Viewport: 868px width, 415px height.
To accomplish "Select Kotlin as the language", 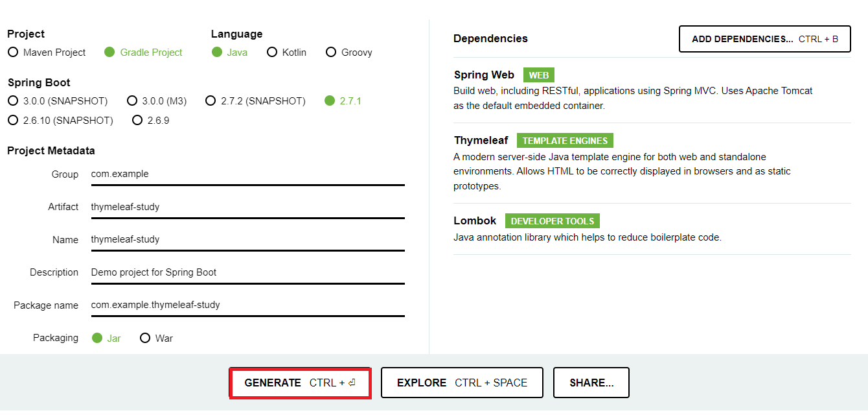I will 286,53.
